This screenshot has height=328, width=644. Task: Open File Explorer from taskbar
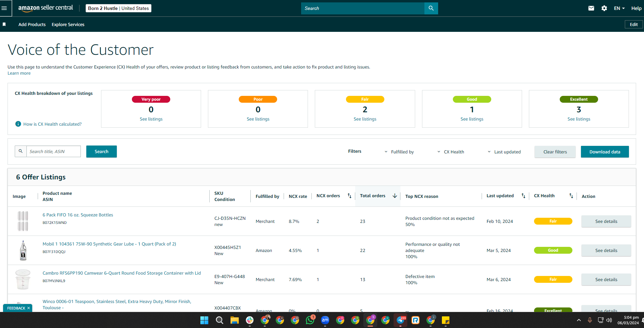click(x=235, y=320)
